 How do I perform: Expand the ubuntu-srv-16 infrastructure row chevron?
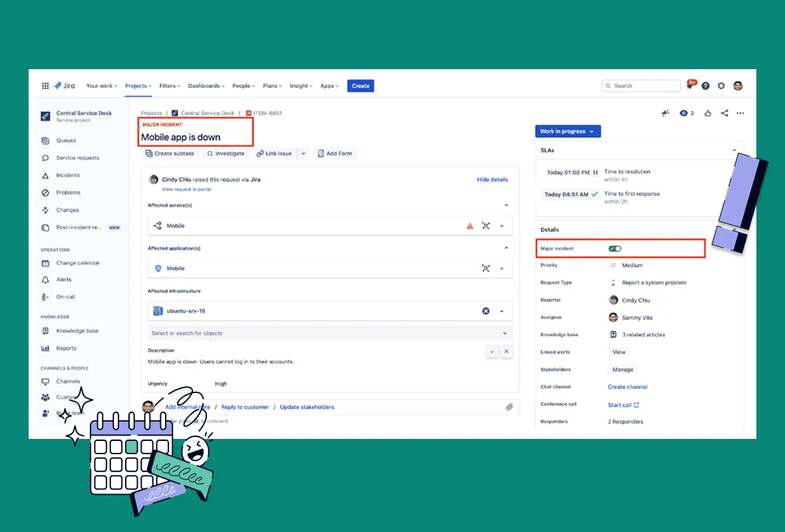[502, 311]
